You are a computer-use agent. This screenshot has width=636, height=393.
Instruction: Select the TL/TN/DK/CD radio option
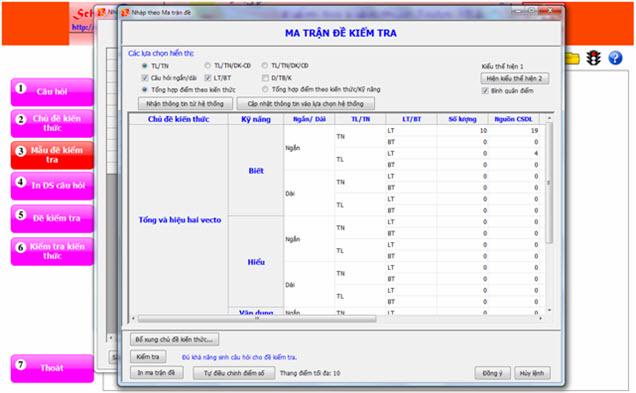point(265,65)
